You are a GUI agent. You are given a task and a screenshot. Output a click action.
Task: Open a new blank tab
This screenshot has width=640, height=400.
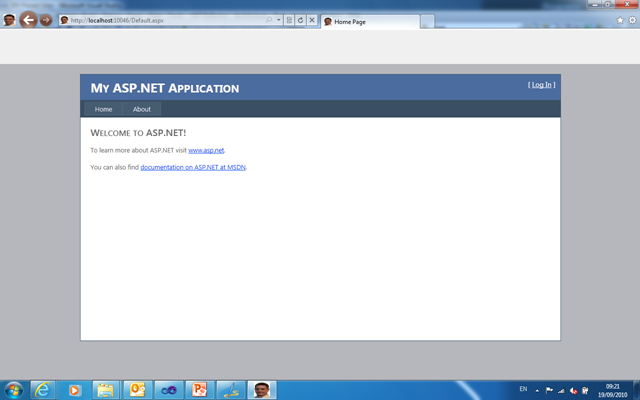pos(427,22)
